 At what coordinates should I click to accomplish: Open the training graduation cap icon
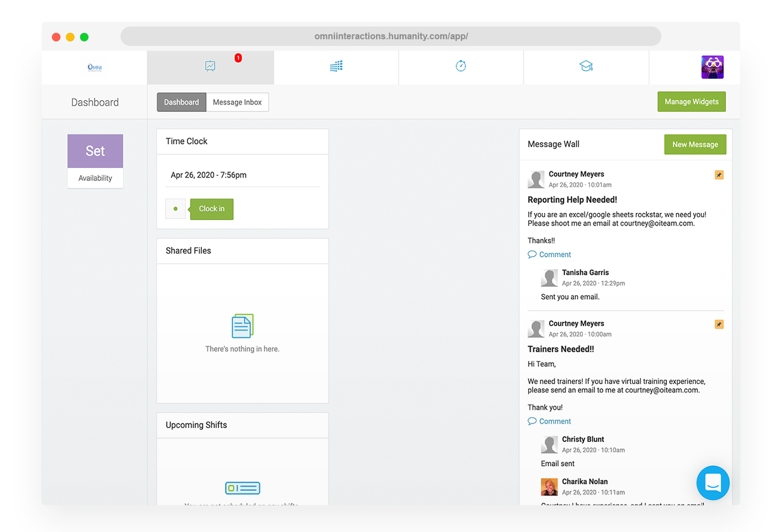tap(586, 66)
